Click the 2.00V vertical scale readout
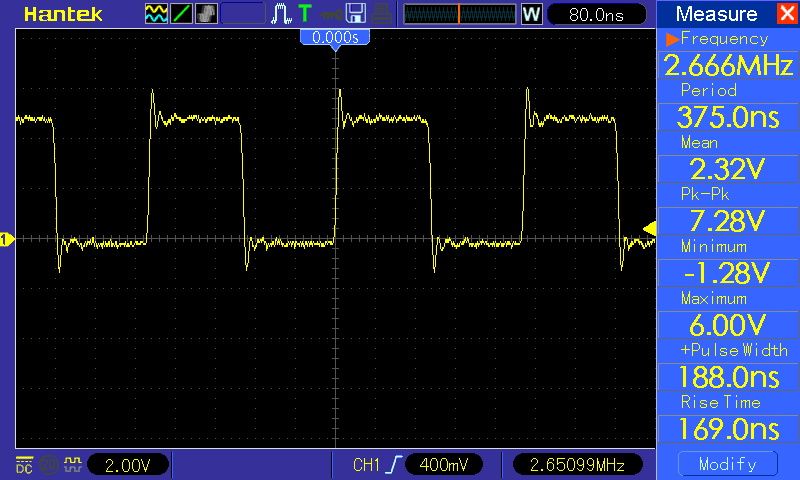This screenshot has width=800, height=480. coord(128,465)
